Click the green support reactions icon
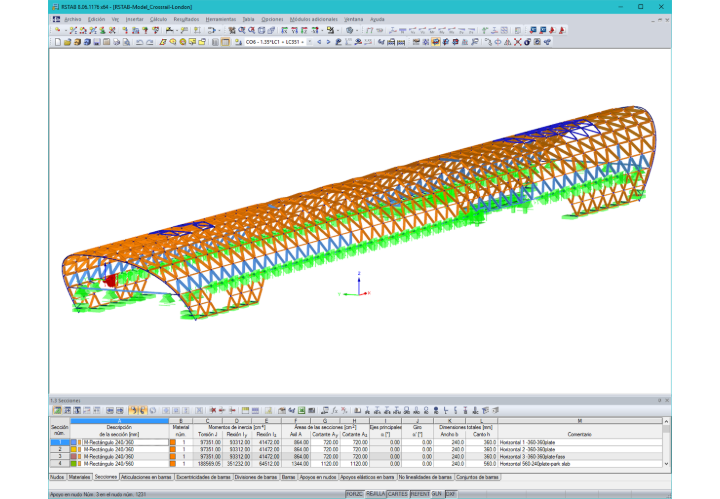This screenshot has width=720, height=499. [485, 30]
